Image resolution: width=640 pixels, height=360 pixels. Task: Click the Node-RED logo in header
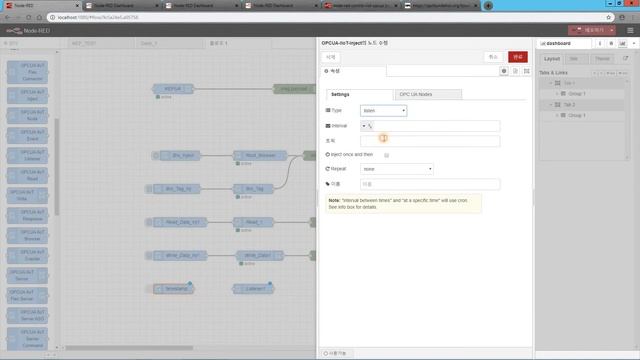28,31
